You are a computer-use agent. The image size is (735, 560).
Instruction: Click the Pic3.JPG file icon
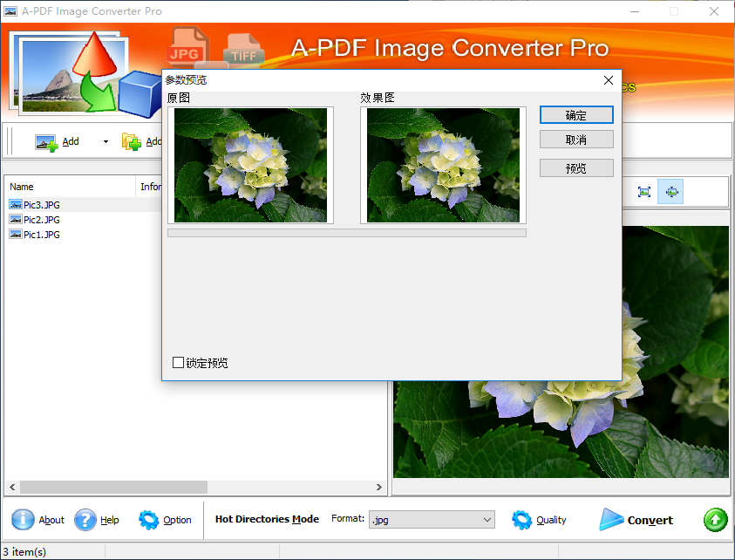[16, 204]
